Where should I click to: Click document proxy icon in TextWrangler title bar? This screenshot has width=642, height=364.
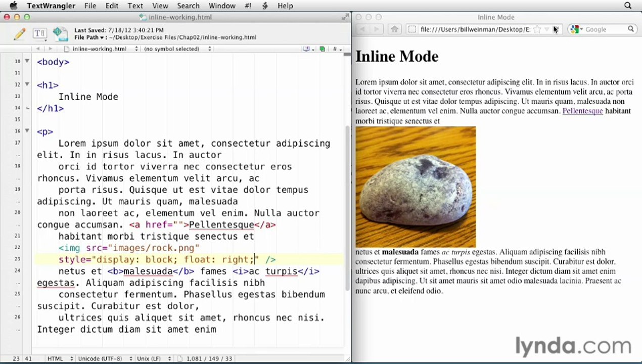pyautogui.click(x=143, y=17)
